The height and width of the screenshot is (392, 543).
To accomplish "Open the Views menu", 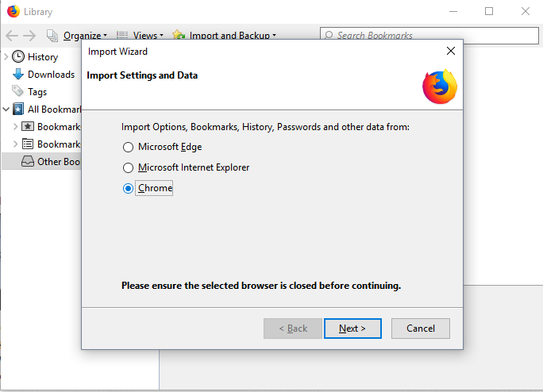I will coord(147,35).
